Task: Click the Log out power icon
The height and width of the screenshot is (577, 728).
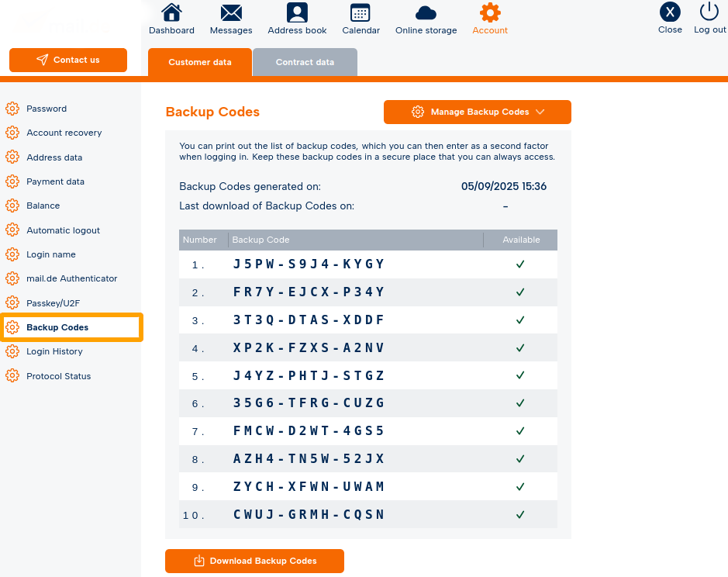Action: click(709, 12)
